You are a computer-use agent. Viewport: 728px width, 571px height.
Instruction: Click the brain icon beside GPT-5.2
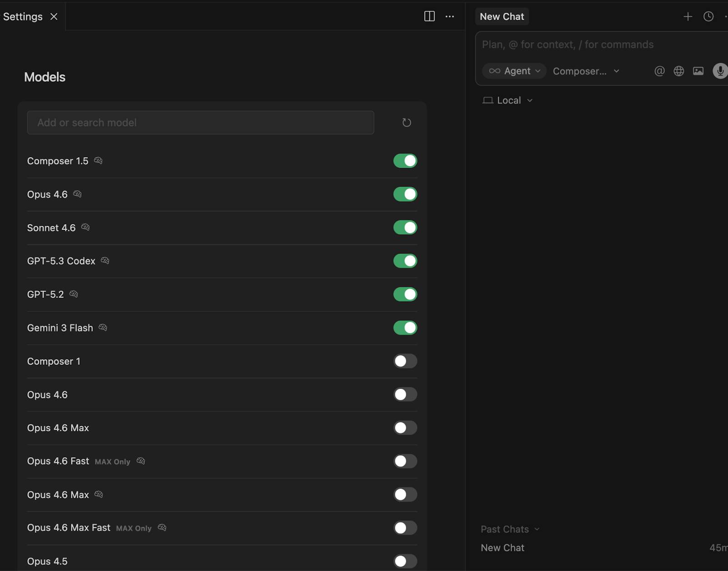[74, 294]
